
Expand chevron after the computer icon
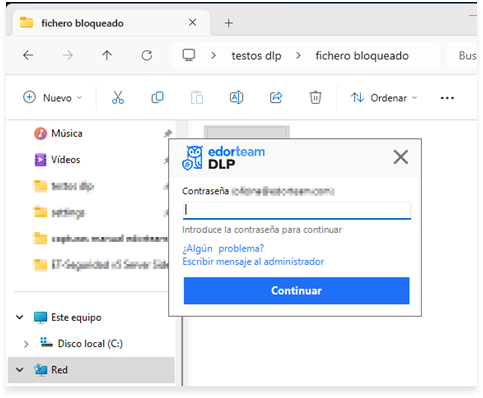click(x=213, y=56)
